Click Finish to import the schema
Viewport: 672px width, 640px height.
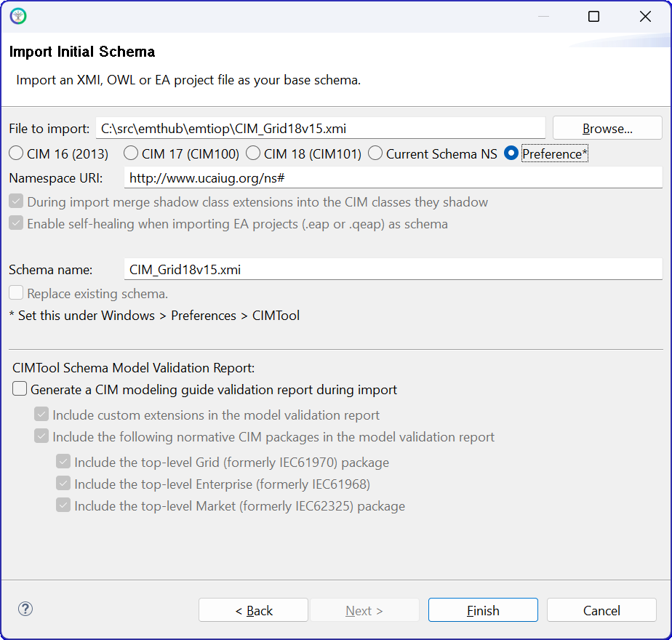coord(483,610)
